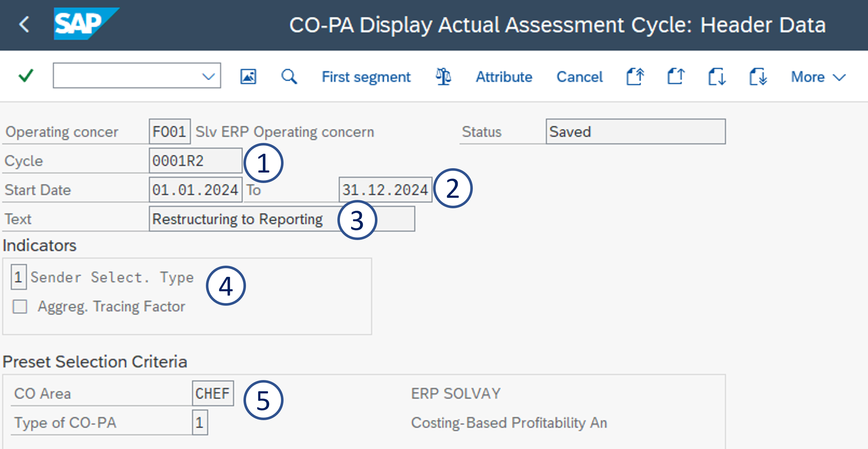
Task: Expand the More menu
Action: 818,77
